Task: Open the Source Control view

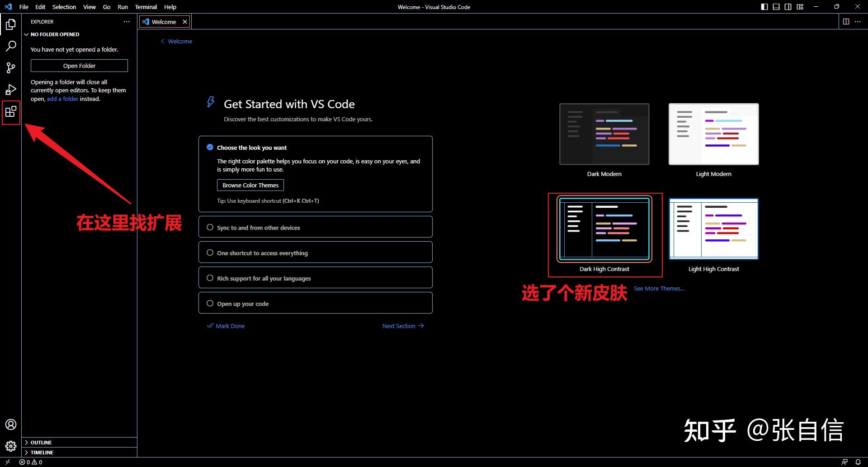Action: click(11, 67)
